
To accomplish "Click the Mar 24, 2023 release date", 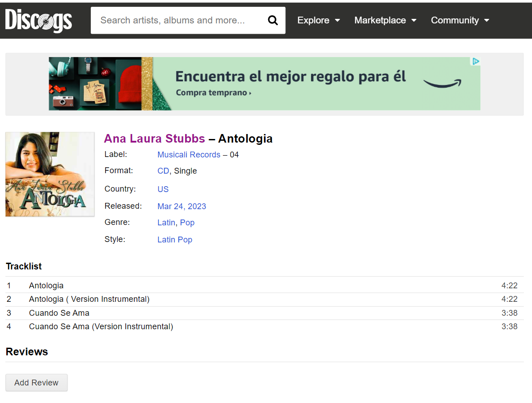I will [x=182, y=206].
